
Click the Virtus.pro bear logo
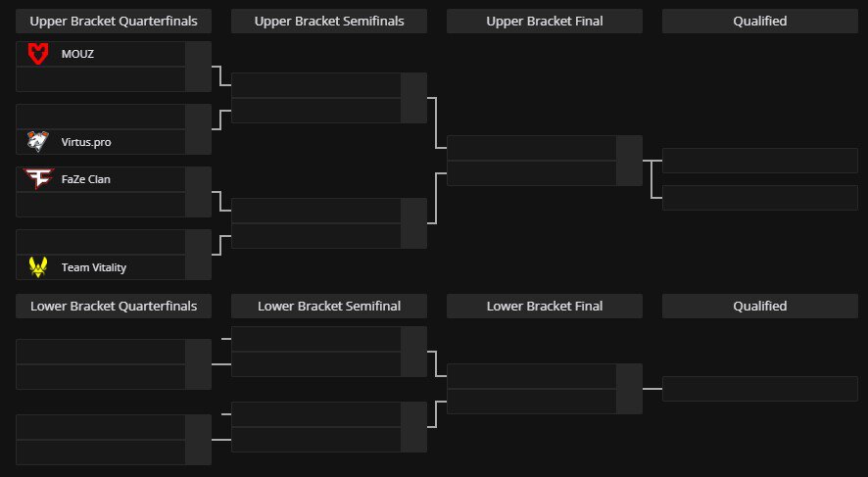tap(38, 142)
